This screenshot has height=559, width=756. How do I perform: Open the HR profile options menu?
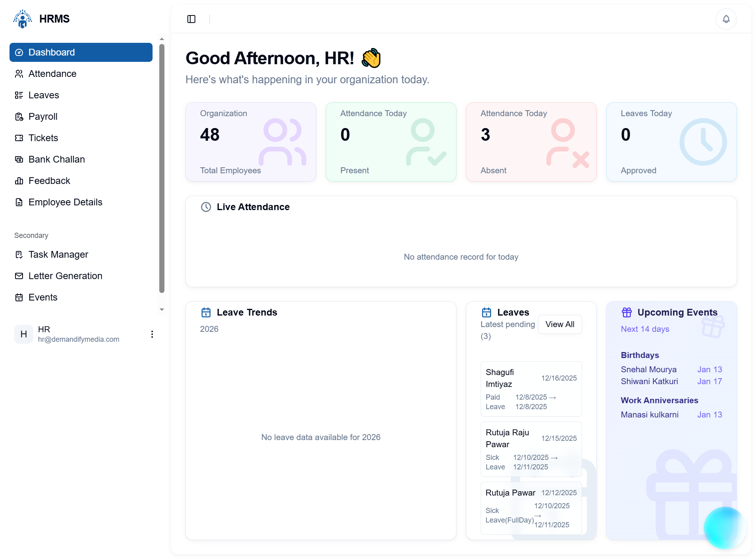pos(152,334)
